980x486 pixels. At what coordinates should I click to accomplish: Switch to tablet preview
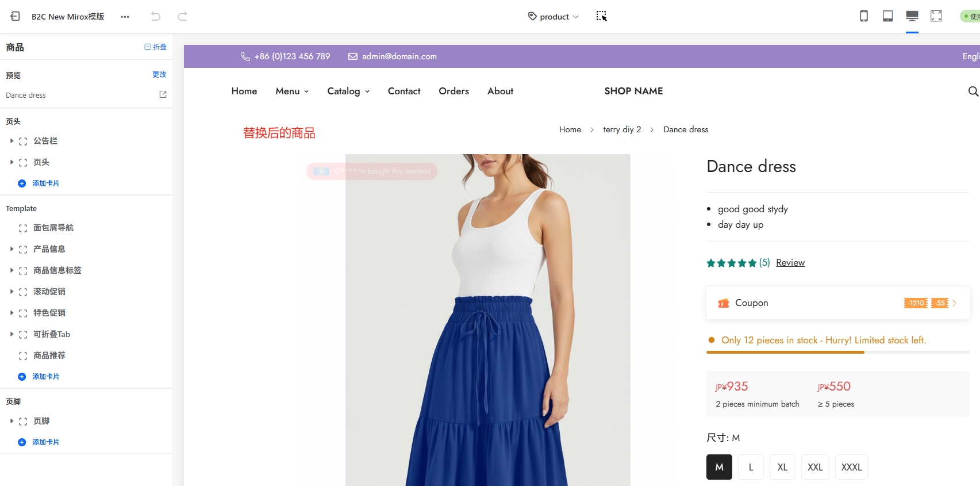point(887,16)
